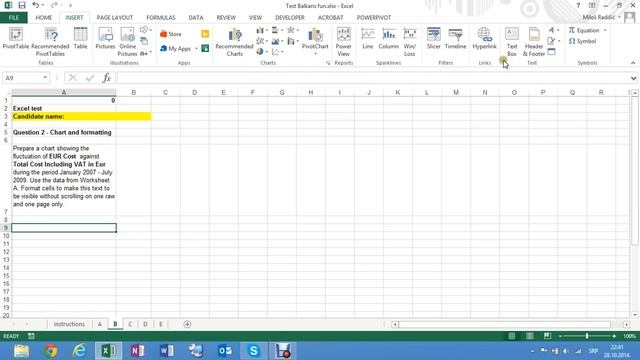
Task: Open the Equation dropdown arrow
Action: coord(605,30)
